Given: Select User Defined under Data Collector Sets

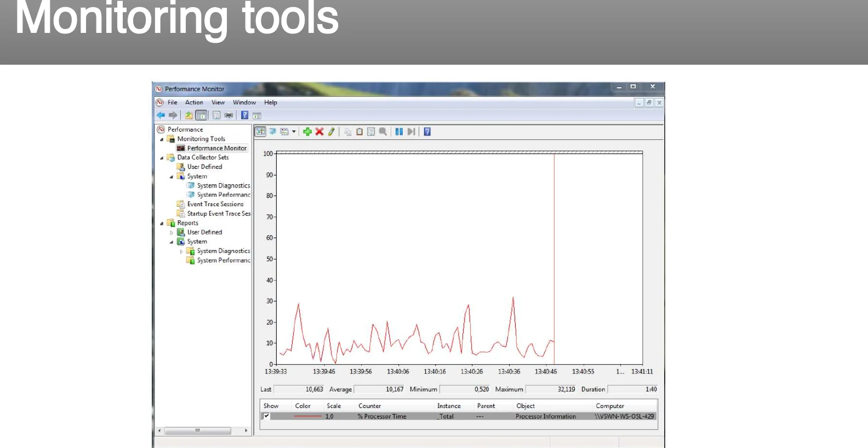Looking at the screenshot, I should point(204,167).
